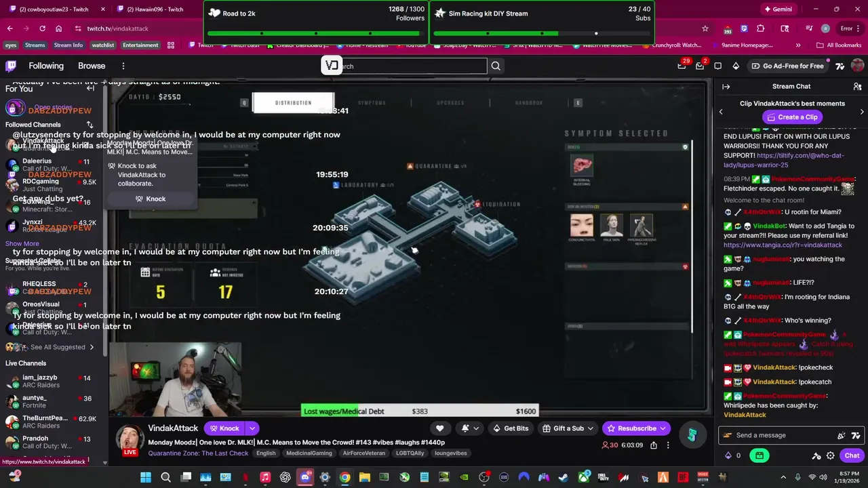The image size is (868, 488).
Task: Bookmark this page with the star icon
Action: click(x=705, y=28)
